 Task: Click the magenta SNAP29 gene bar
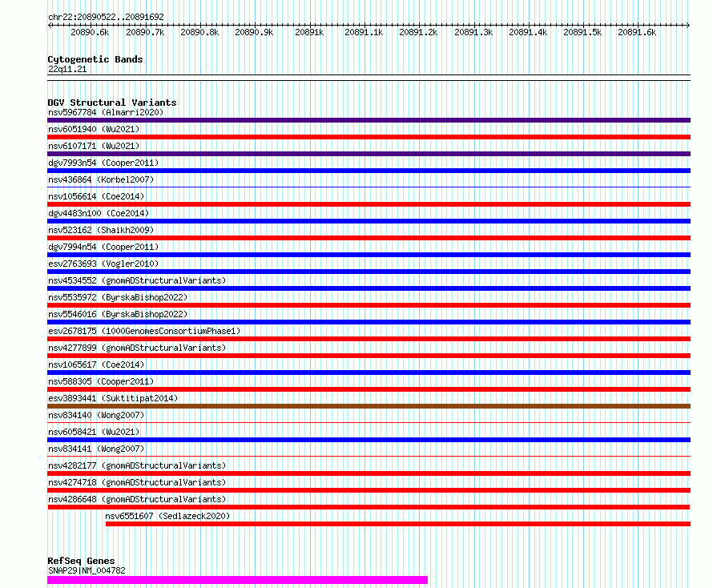(237, 580)
